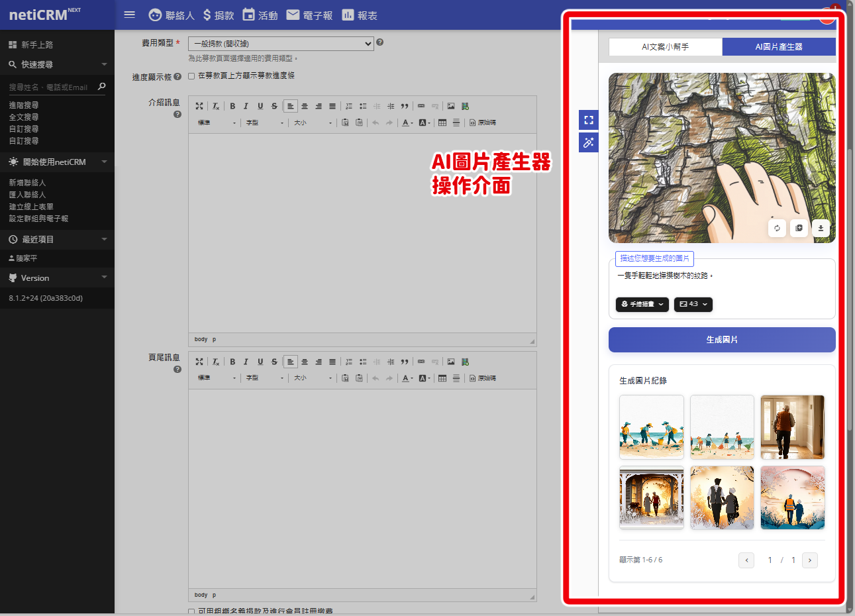Switch to the AI文案小幫手 tab
855x616 pixels.
coord(665,47)
